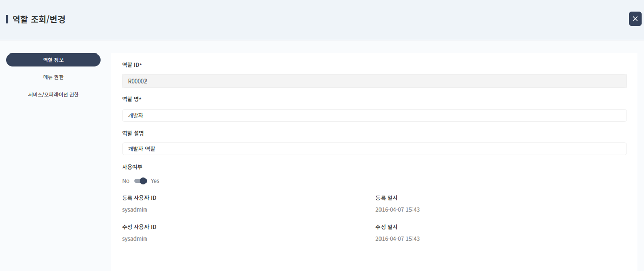This screenshot has height=271, width=644.
Task: Click the 역할 ID* field label
Action: tap(132, 65)
